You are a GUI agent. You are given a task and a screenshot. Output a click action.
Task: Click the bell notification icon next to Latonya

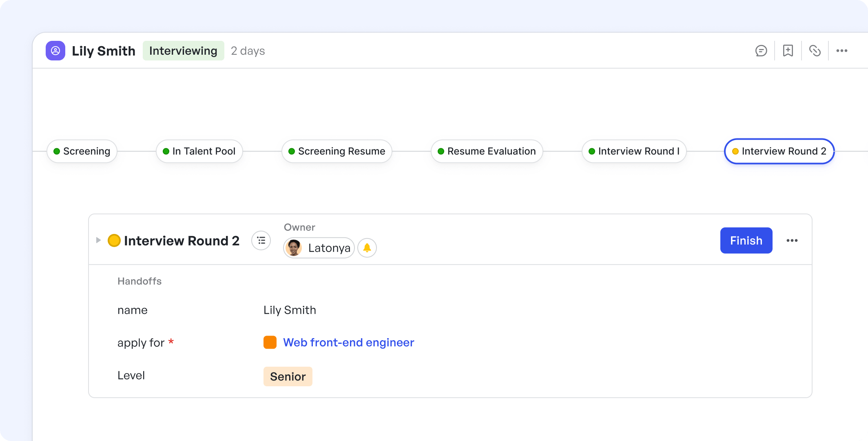(368, 247)
